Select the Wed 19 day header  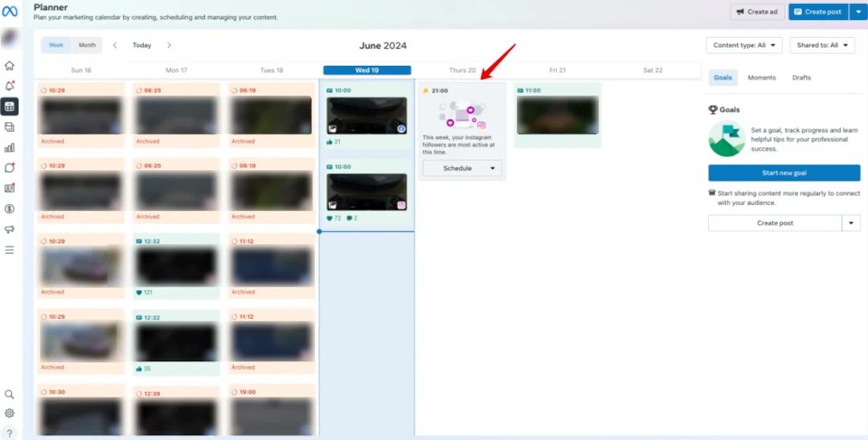click(x=367, y=70)
